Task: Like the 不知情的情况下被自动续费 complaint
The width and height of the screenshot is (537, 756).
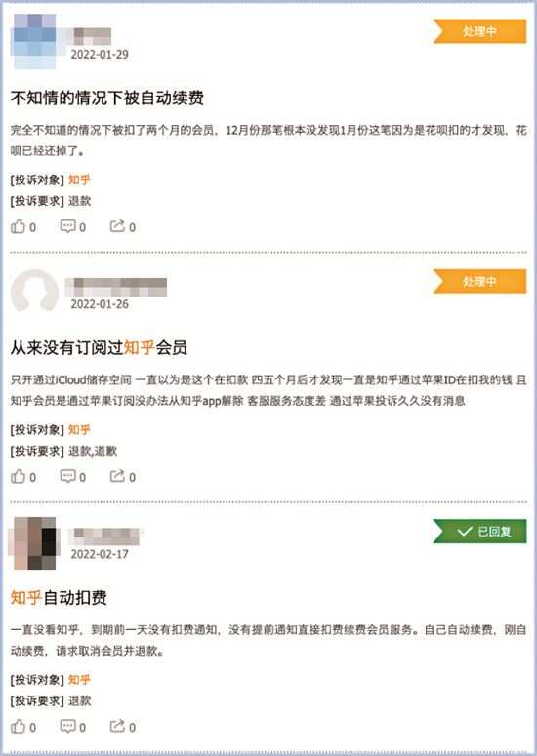Action: pyautogui.click(x=23, y=226)
